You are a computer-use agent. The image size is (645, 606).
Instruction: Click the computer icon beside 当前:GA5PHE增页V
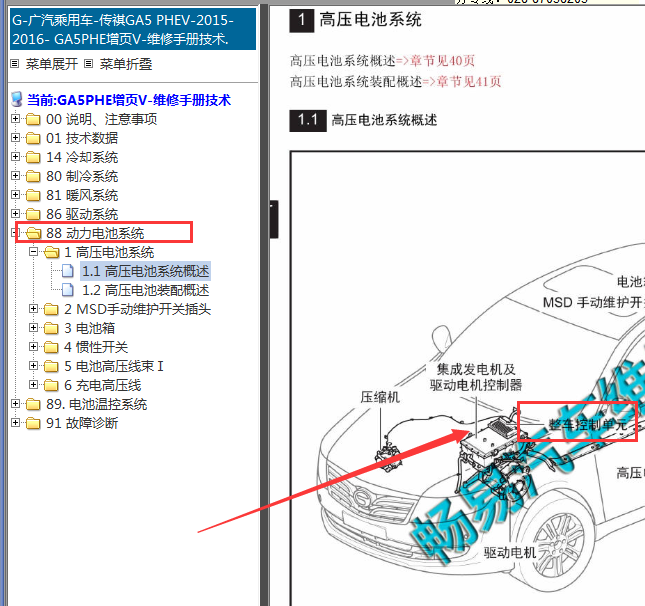(x=17, y=100)
